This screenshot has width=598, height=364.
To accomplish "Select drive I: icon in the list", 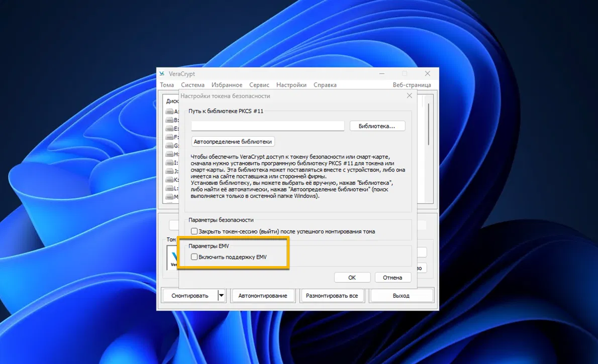I will tap(169, 163).
